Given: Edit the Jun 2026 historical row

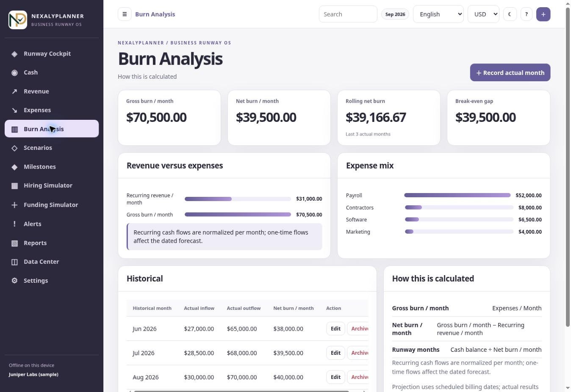Looking at the screenshot, I should pos(335,329).
